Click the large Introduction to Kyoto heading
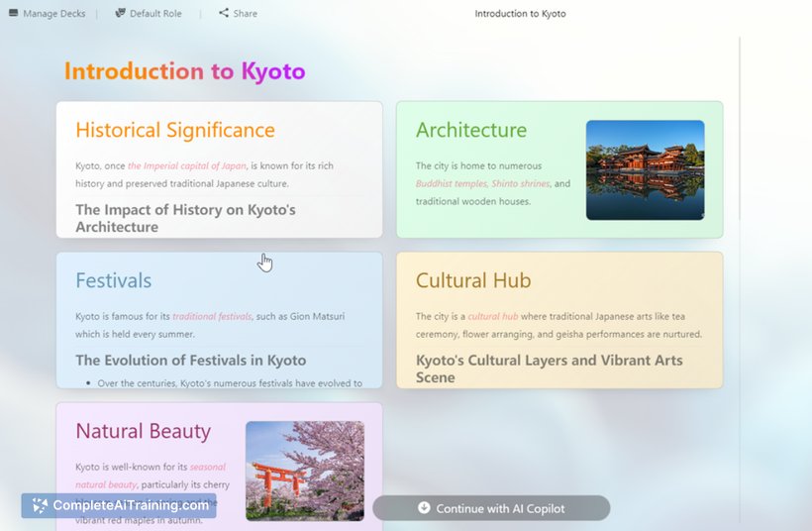 coord(185,71)
